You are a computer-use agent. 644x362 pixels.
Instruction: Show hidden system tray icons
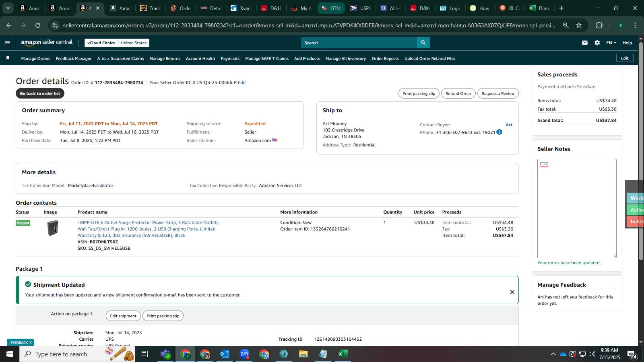553,354
